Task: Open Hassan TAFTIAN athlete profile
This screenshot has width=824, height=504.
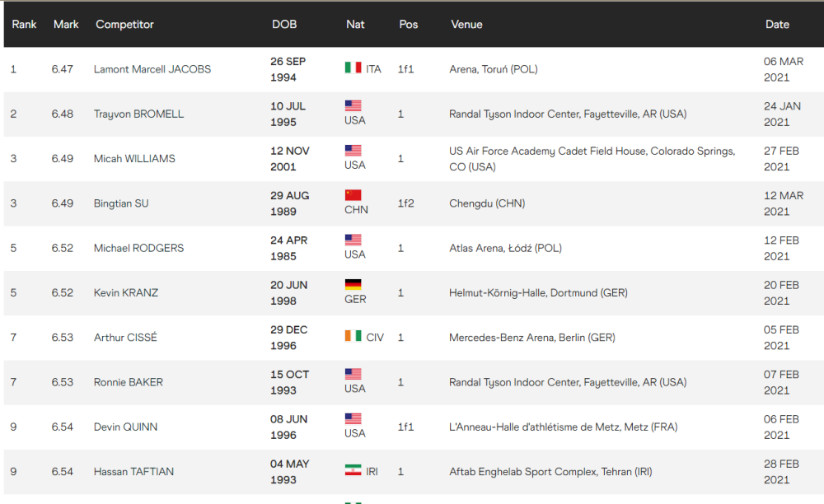Action: (133, 472)
